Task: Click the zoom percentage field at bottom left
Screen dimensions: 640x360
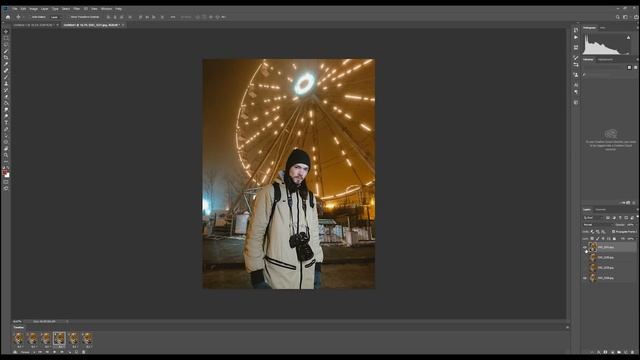Action: (x=17, y=322)
